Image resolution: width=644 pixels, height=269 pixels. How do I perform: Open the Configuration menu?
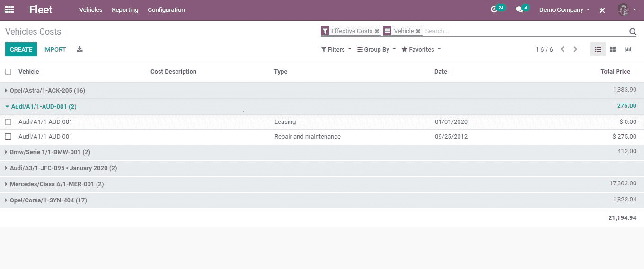click(166, 9)
